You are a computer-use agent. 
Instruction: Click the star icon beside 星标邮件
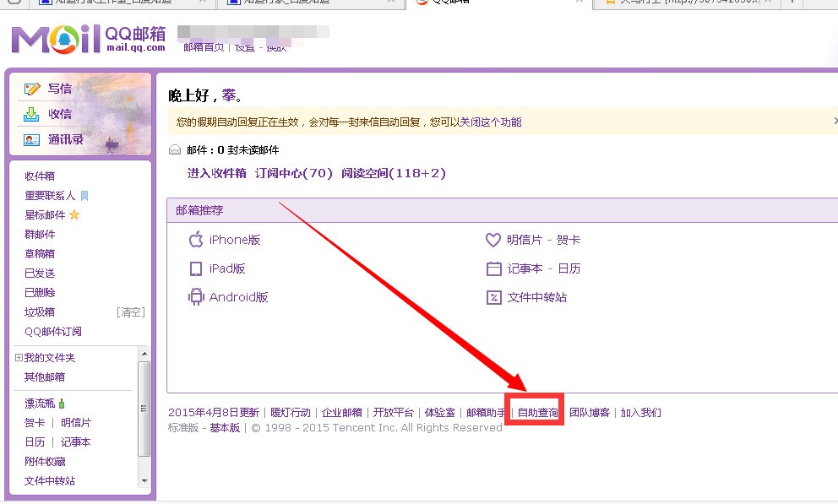pos(74,214)
